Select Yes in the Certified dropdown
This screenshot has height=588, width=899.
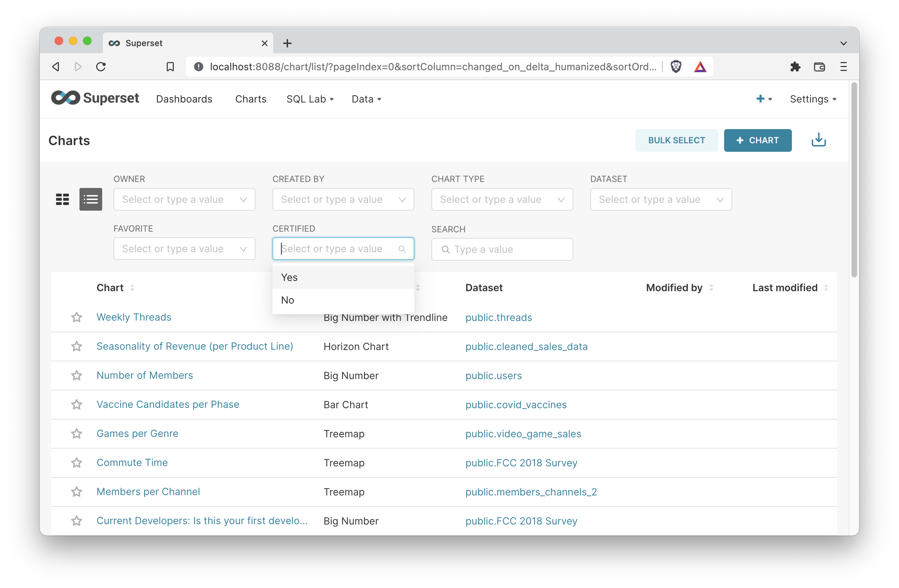(289, 277)
